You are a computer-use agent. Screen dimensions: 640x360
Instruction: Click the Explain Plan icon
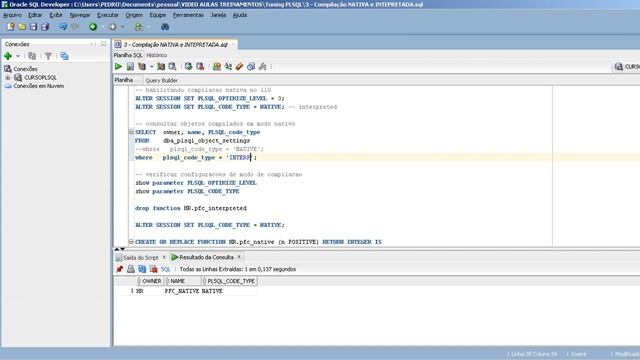click(x=142, y=67)
